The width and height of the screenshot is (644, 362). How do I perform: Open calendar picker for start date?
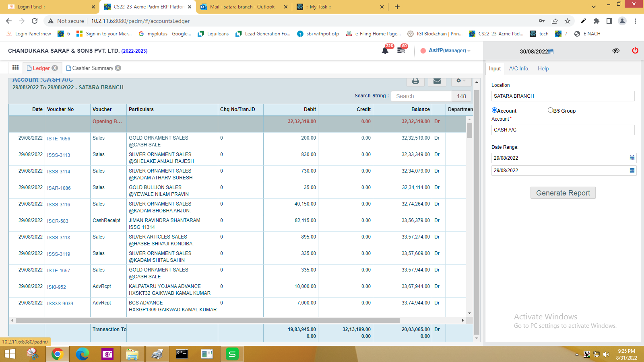tap(632, 158)
